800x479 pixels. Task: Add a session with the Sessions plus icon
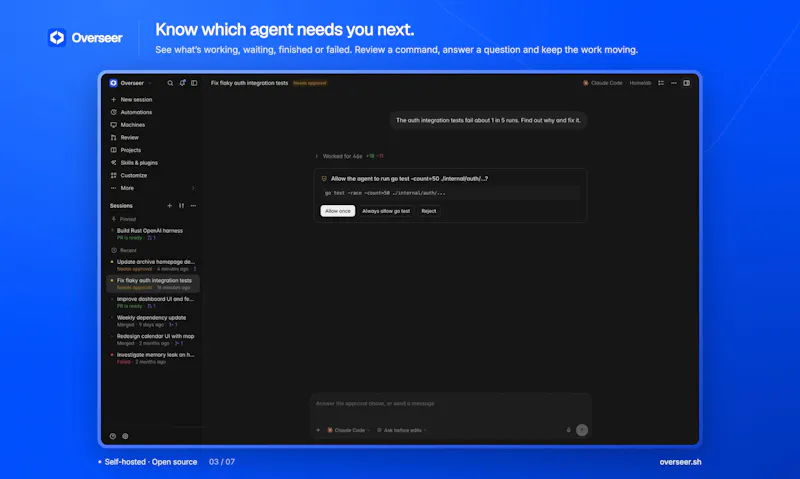point(169,206)
